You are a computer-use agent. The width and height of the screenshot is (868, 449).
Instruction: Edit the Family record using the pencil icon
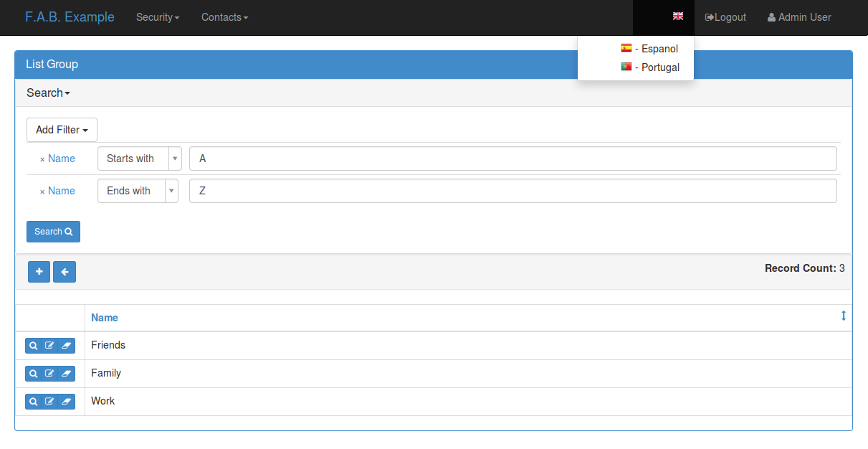point(49,373)
